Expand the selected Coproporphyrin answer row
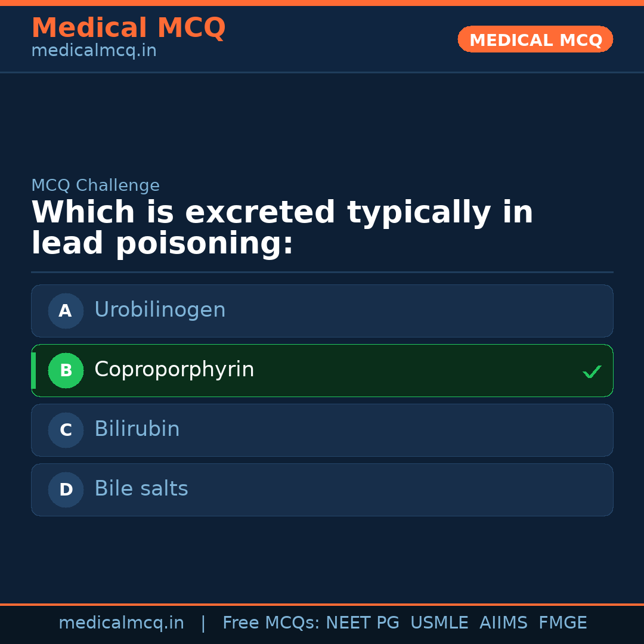644x644 pixels. click(x=322, y=370)
